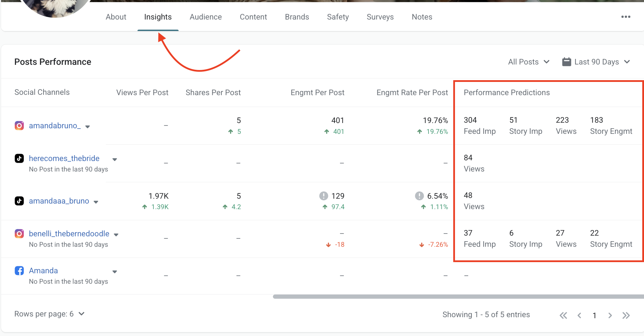Image resolution: width=644 pixels, height=336 pixels.
Task: Open the benelli_thebernedoodle channel link
Action: pos(69,234)
